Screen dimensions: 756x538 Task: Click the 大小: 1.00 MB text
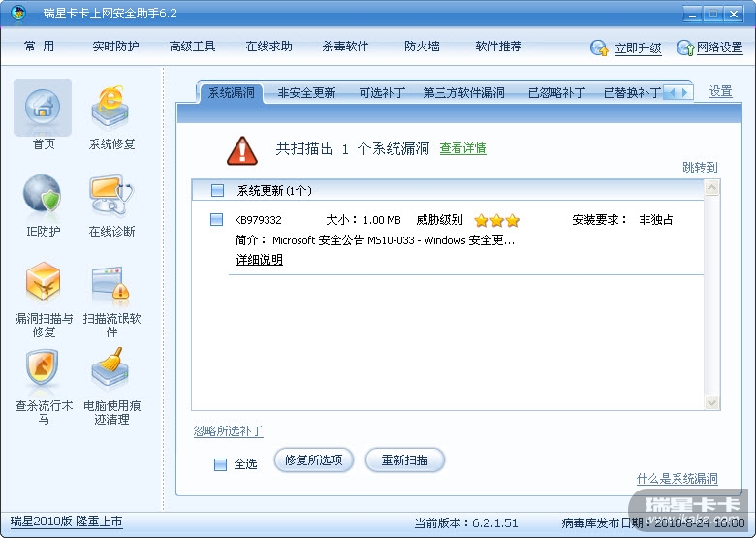click(x=363, y=220)
